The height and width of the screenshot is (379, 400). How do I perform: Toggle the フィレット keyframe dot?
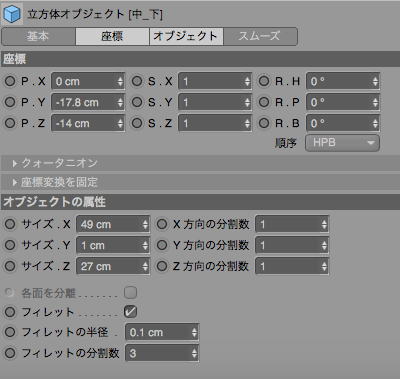(x=10, y=312)
